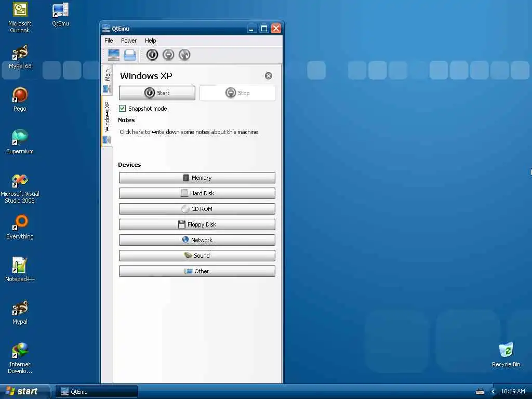Screen dimensions: 532x399
Task: Select the Microsoft Outlook desktop icon
Action: click(x=20, y=18)
